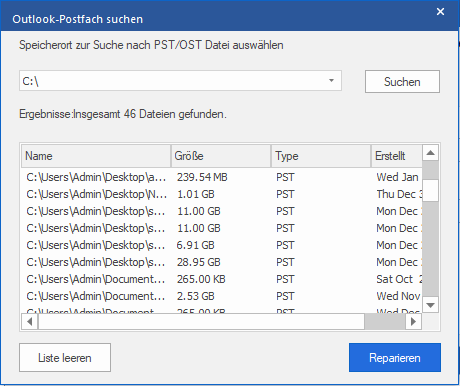
Task: Close the Outlook-Postfach suchen dialog
Action: click(440, 12)
